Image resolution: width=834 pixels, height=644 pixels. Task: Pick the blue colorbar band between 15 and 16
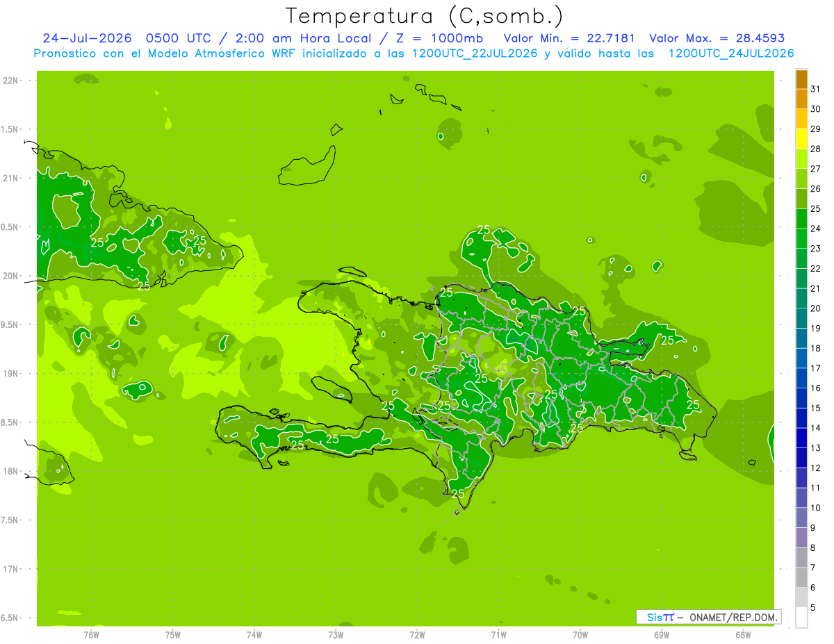point(801,398)
